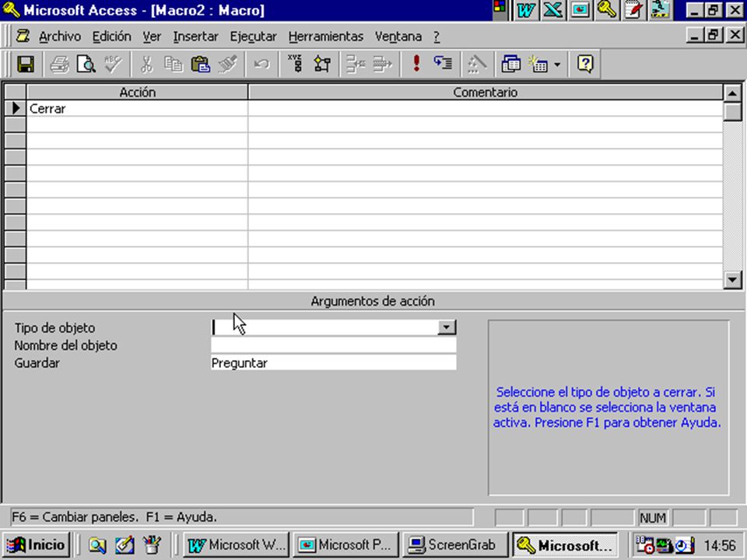The height and width of the screenshot is (560, 747).
Task: Click the row selector for the Cerrar row
Action: point(16,109)
